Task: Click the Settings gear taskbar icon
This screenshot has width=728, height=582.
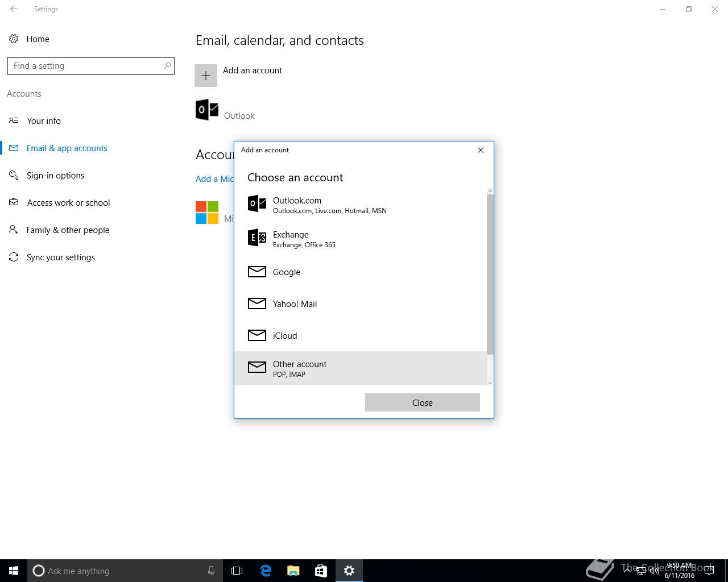Action: point(349,571)
